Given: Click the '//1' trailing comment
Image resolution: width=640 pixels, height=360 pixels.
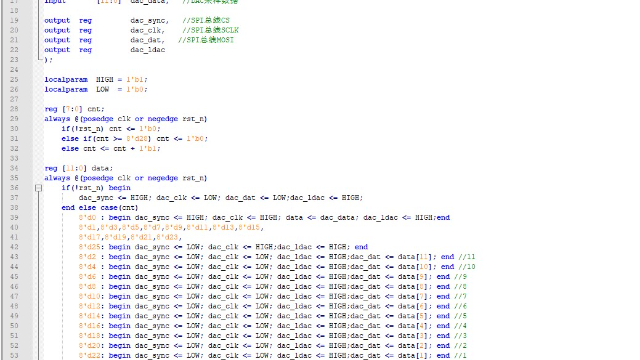Looking at the screenshot, I should coord(460,356).
